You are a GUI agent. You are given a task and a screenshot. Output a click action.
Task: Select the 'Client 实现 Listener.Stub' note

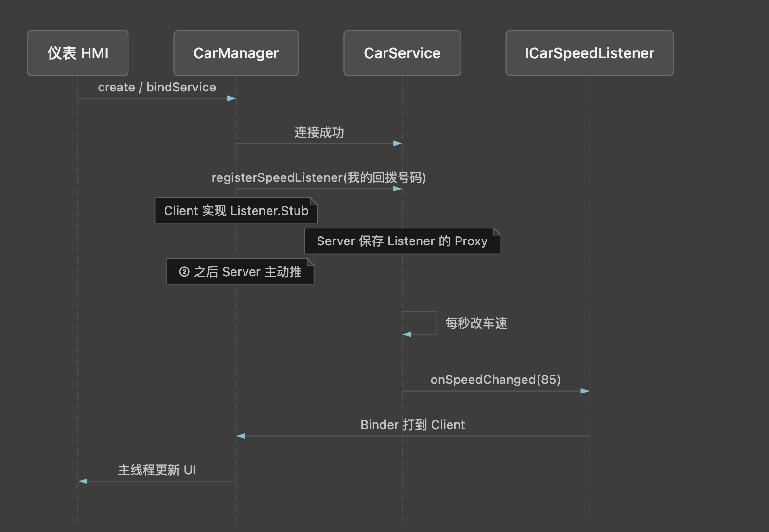(x=236, y=211)
